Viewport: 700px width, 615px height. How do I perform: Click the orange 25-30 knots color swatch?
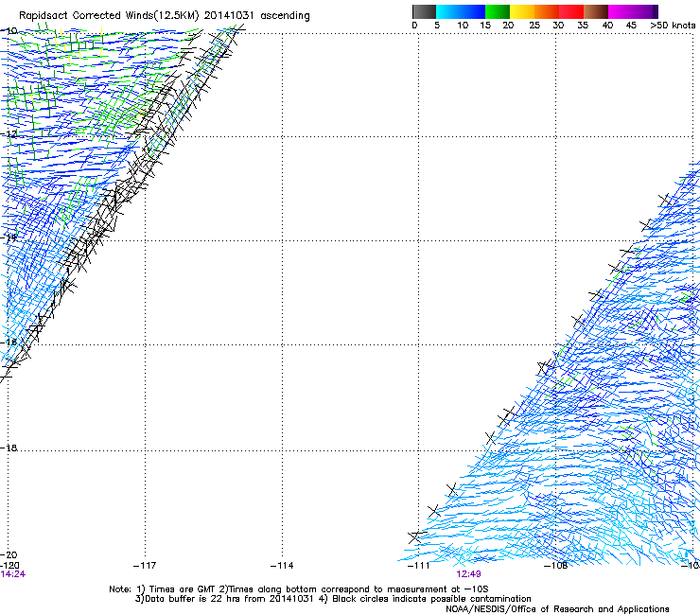point(547,11)
